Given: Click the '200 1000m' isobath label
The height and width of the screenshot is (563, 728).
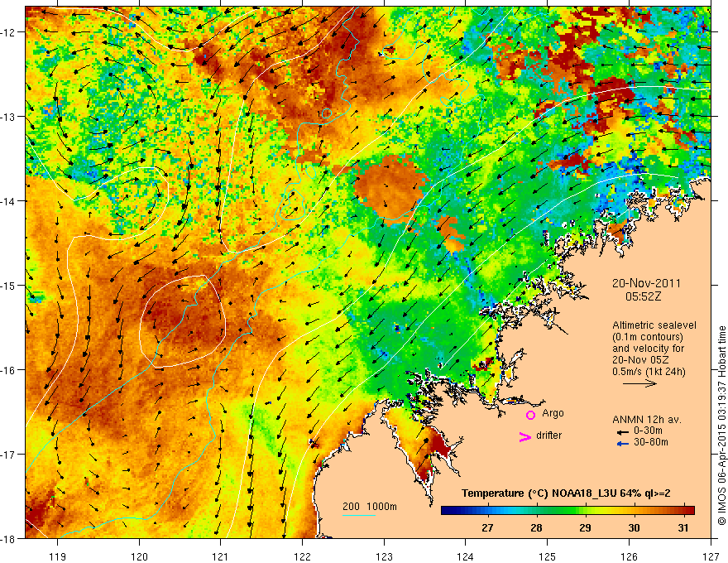Looking at the screenshot, I should click(x=370, y=507).
